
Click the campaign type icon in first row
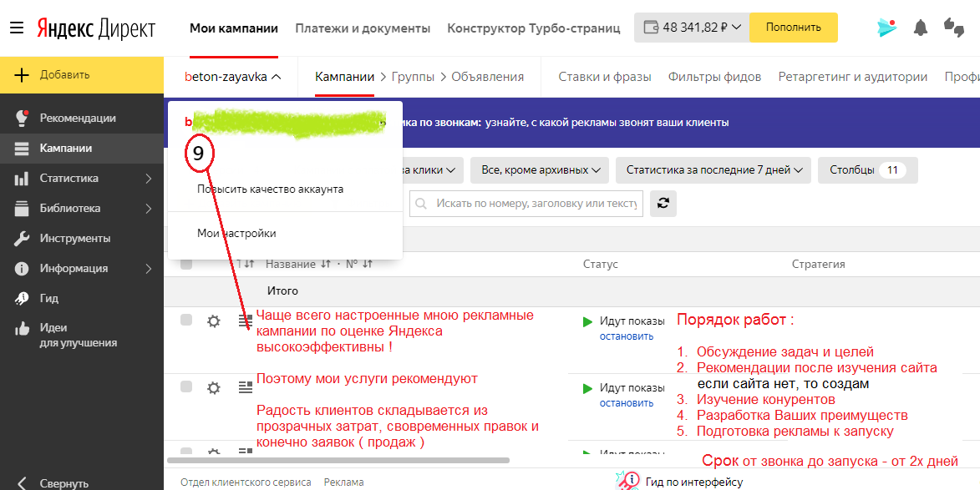245,321
